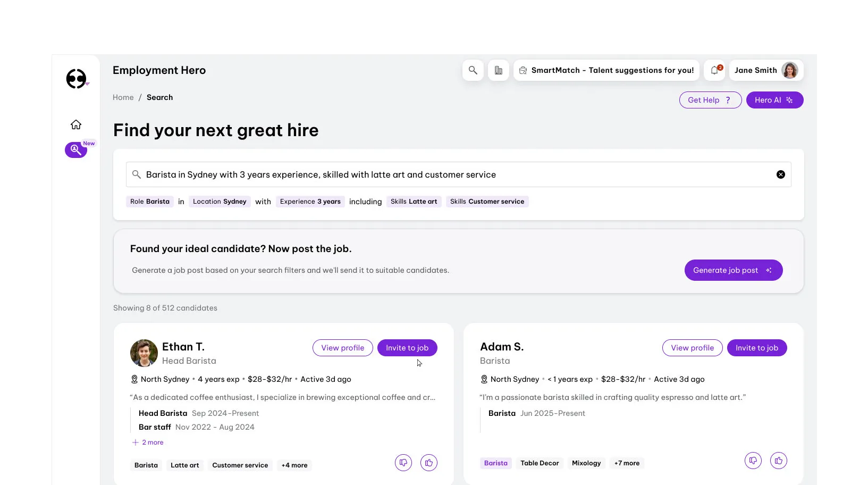Click 'Showing 8 of 512 candidates' text
Image resolution: width=868 pixels, height=485 pixels.
pos(165,308)
